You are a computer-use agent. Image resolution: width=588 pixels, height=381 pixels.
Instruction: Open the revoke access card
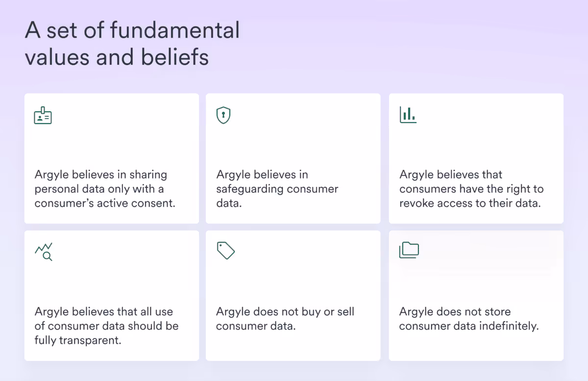pos(476,158)
